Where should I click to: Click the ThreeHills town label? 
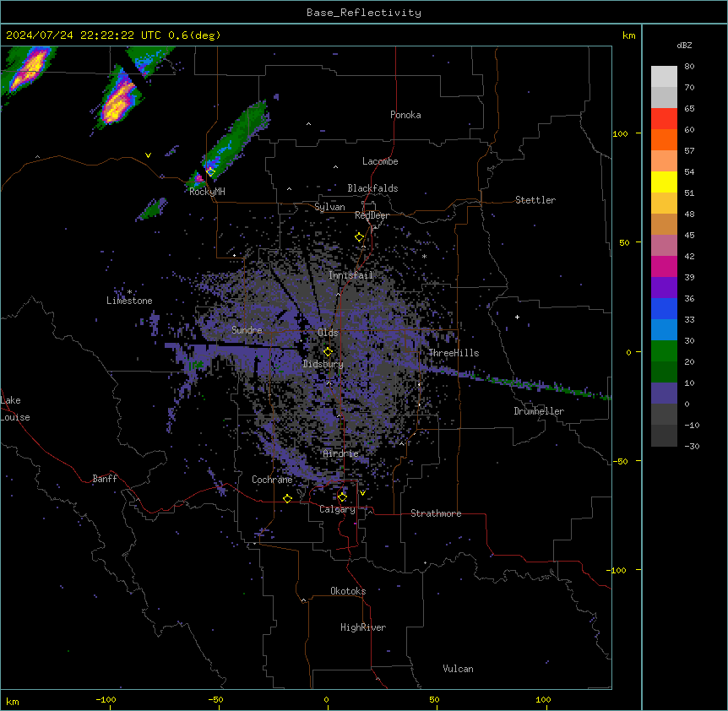454,353
